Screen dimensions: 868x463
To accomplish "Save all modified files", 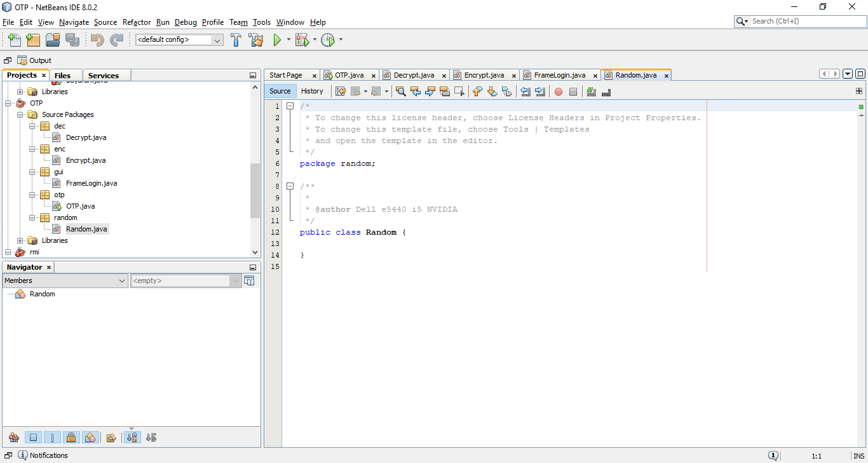I will pyautogui.click(x=72, y=39).
